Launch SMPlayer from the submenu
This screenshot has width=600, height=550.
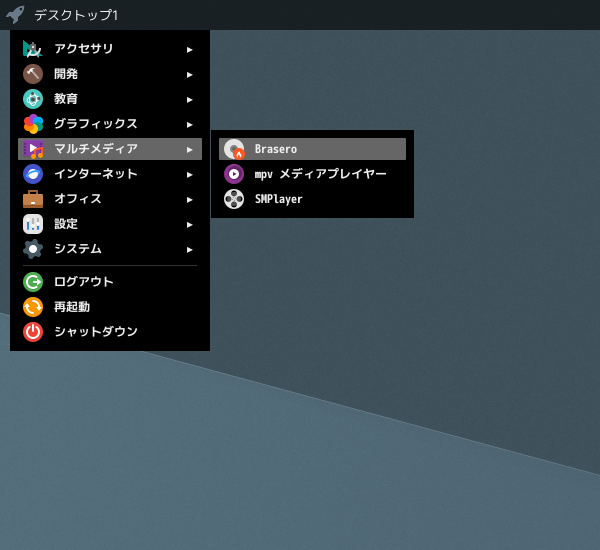[312, 199]
